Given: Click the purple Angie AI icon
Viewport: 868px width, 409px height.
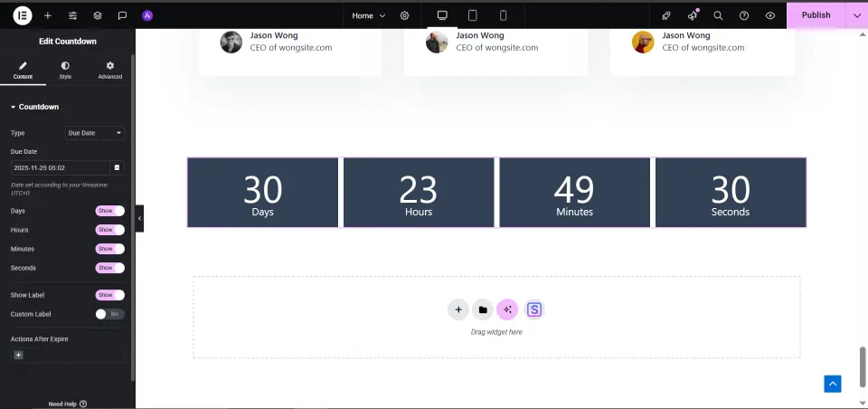Looking at the screenshot, I should [147, 15].
